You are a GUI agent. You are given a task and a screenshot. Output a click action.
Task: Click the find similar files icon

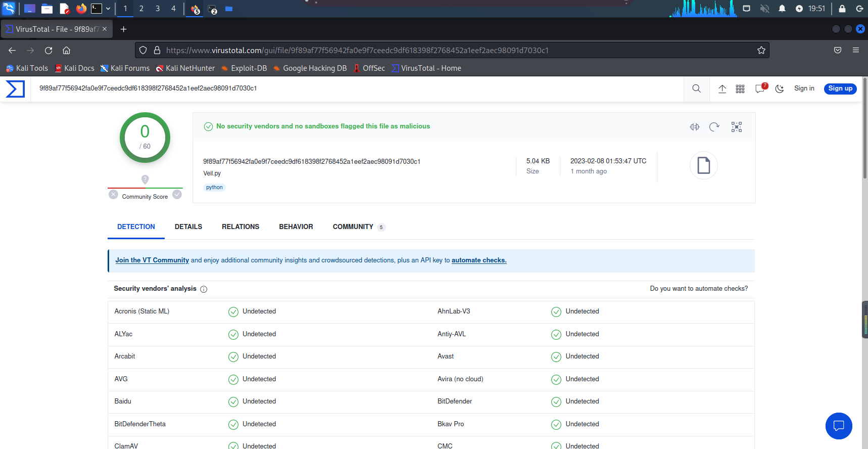(695, 127)
